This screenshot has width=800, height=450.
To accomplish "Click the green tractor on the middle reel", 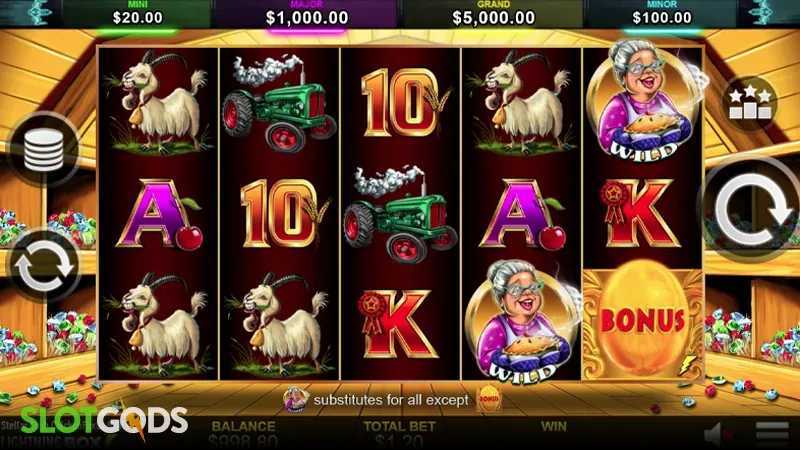I will [401, 214].
